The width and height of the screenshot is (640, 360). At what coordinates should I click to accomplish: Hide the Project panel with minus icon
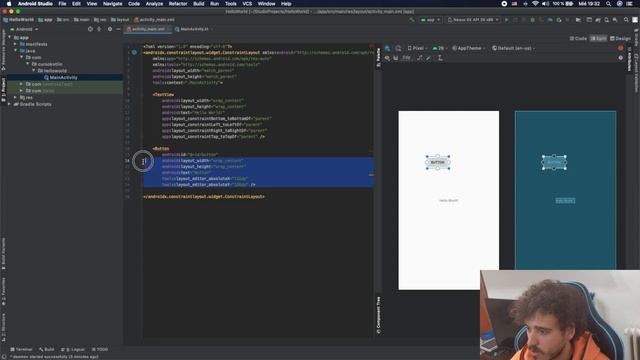coord(118,29)
